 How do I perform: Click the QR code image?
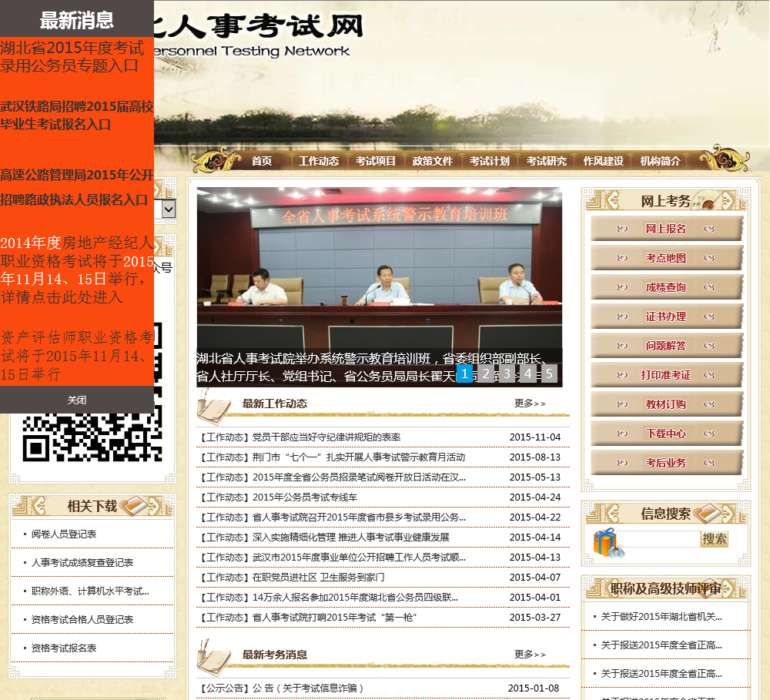[92, 437]
